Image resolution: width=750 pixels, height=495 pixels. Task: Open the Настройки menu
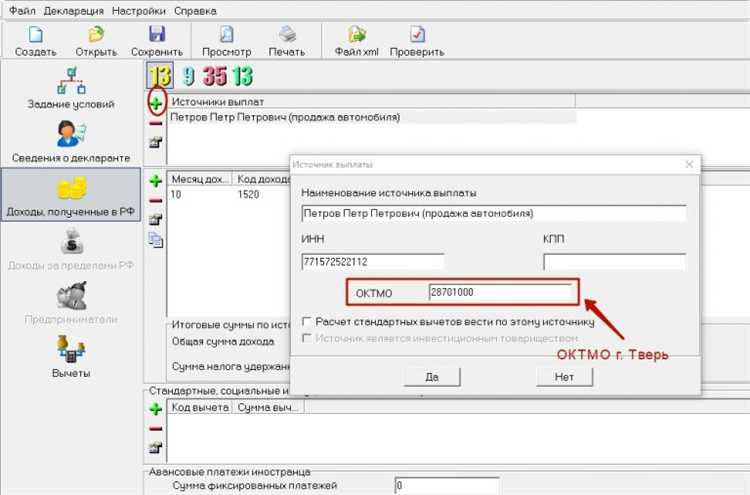[x=139, y=10]
